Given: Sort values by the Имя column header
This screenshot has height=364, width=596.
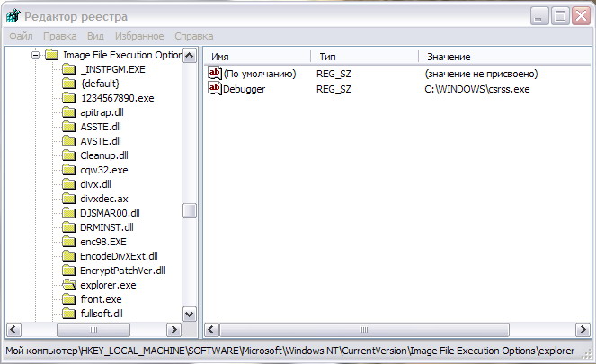Looking at the screenshot, I should (x=257, y=57).
